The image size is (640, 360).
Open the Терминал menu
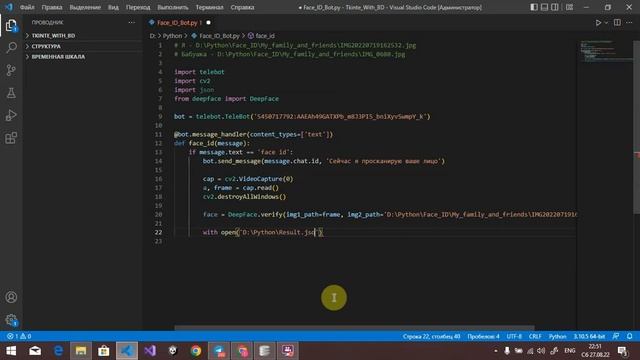click(x=209, y=7)
